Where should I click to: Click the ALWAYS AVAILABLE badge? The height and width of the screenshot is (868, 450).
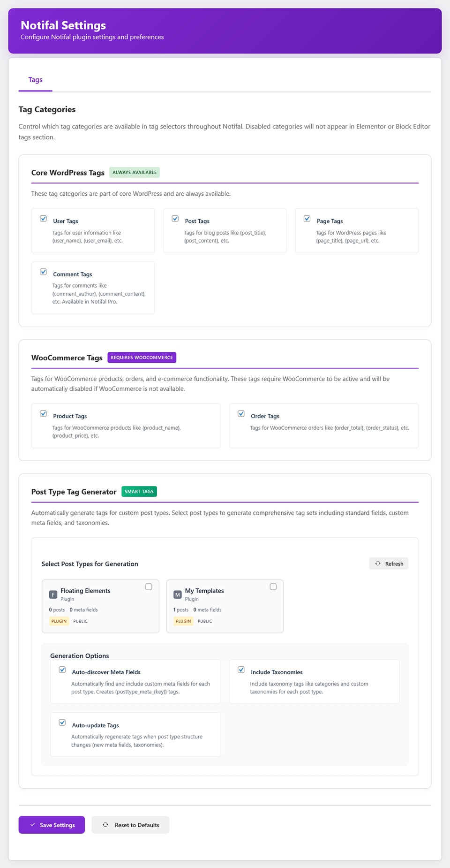pyautogui.click(x=135, y=172)
